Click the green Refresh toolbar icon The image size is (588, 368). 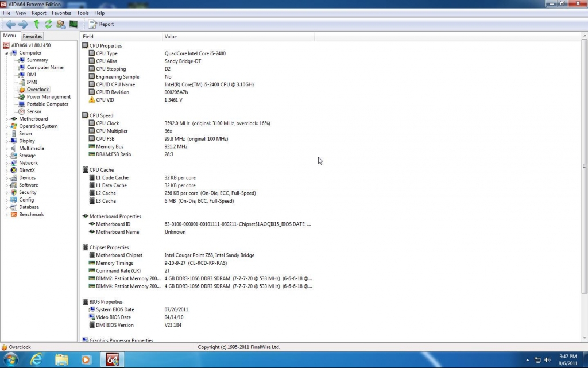pos(48,24)
